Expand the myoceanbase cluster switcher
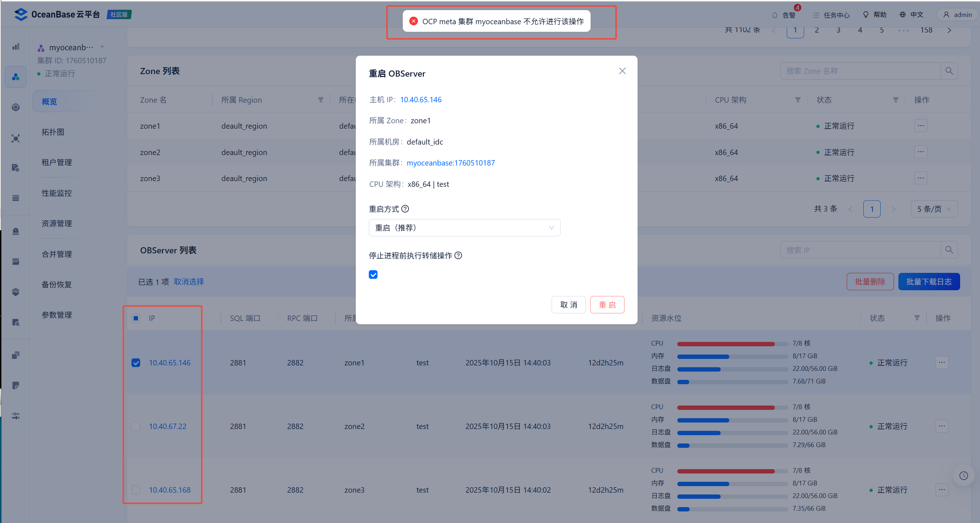 point(102,47)
